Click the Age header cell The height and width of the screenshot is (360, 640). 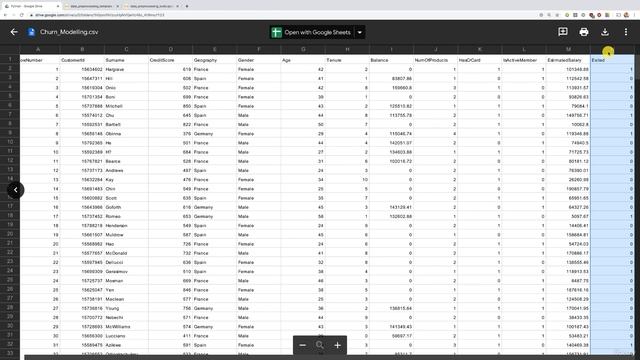303,60
